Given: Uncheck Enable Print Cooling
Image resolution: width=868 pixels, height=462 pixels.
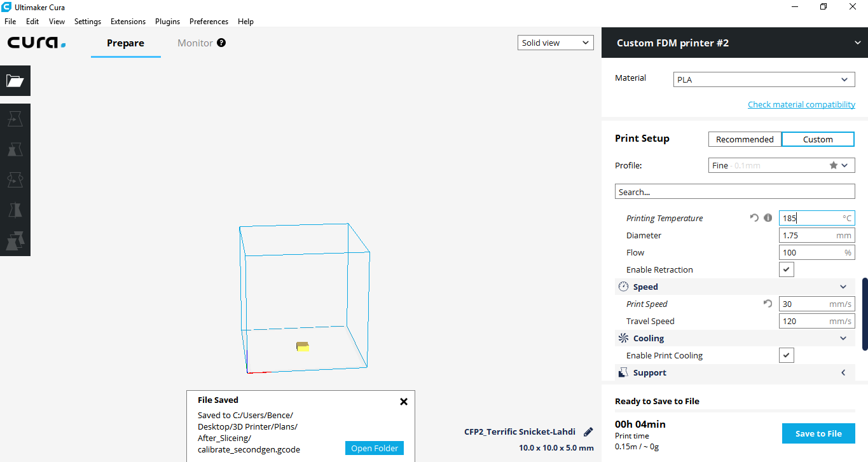Looking at the screenshot, I should (x=786, y=355).
